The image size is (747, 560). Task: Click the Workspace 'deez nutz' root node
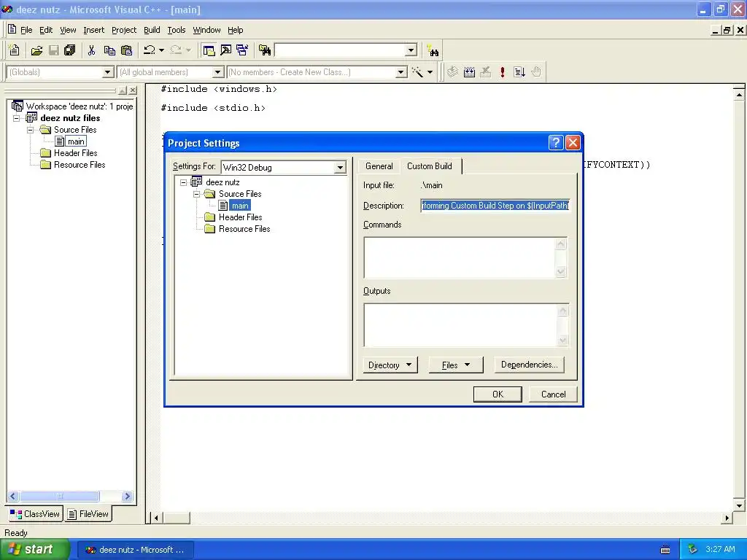pos(74,106)
